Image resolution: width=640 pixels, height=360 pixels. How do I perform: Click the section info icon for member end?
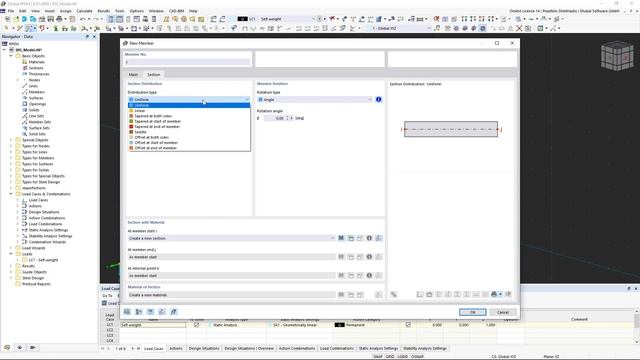369,257
